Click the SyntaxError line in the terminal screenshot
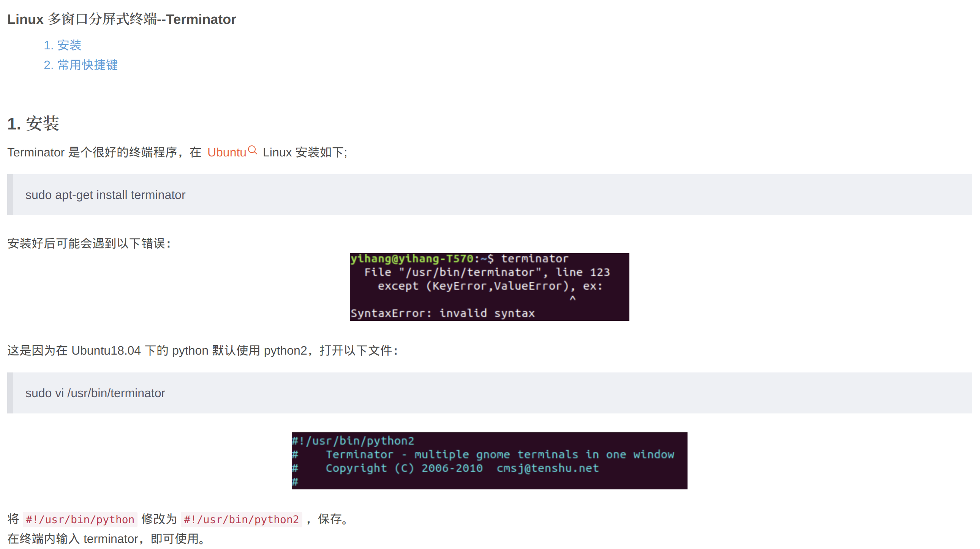This screenshot has width=980, height=549. (x=443, y=313)
